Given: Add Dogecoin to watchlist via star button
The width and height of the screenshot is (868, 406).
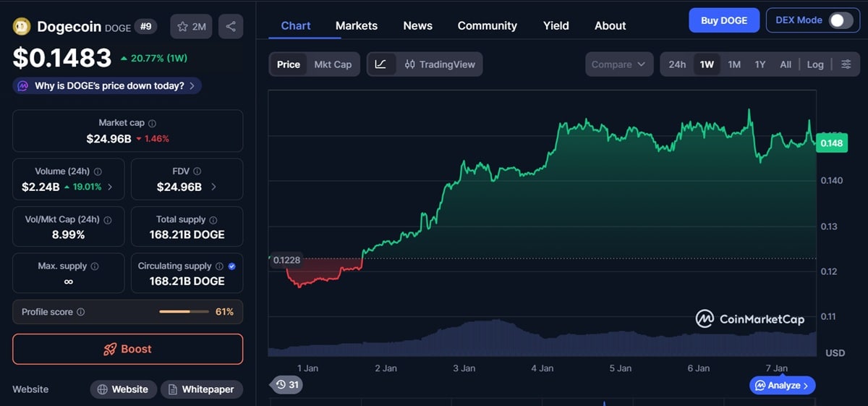Looking at the screenshot, I should tap(191, 27).
